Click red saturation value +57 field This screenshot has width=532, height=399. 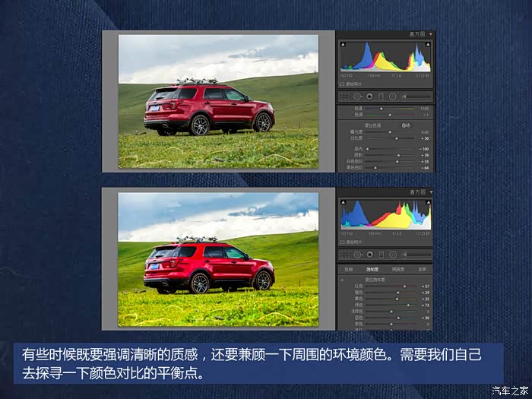pos(426,287)
